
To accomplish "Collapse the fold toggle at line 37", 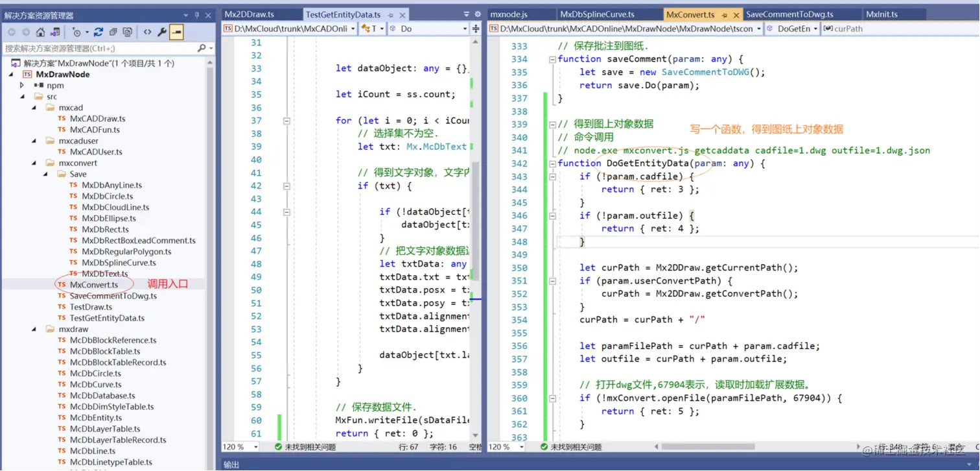I will point(286,121).
